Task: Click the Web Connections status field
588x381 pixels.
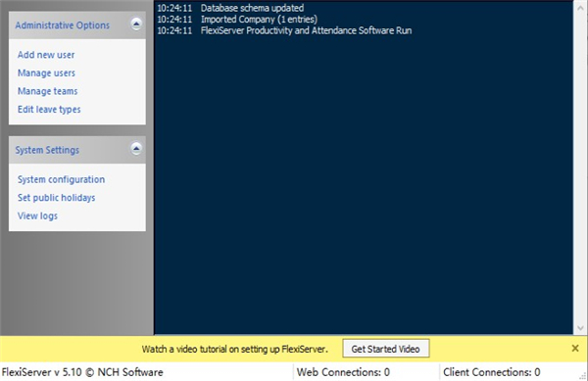Action: point(343,372)
